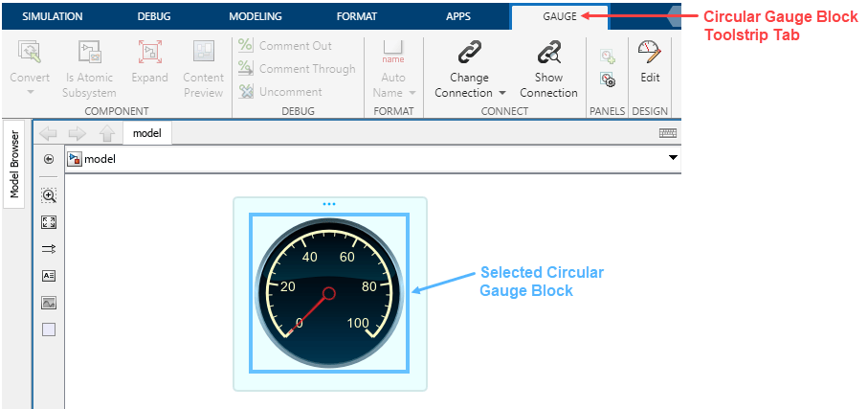Click the Auto Name icon
Viewport: 868px width, 409px height.
[x=393, y=52]
